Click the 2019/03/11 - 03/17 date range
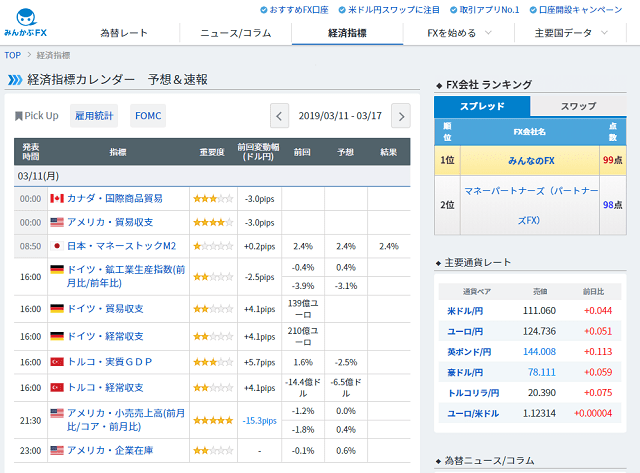 [340, 116]
